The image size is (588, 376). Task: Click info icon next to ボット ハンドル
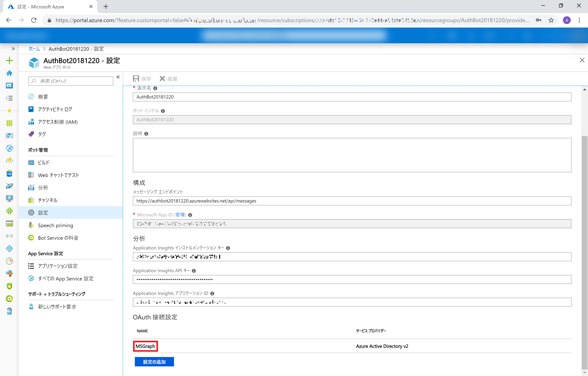pos(163,111)
